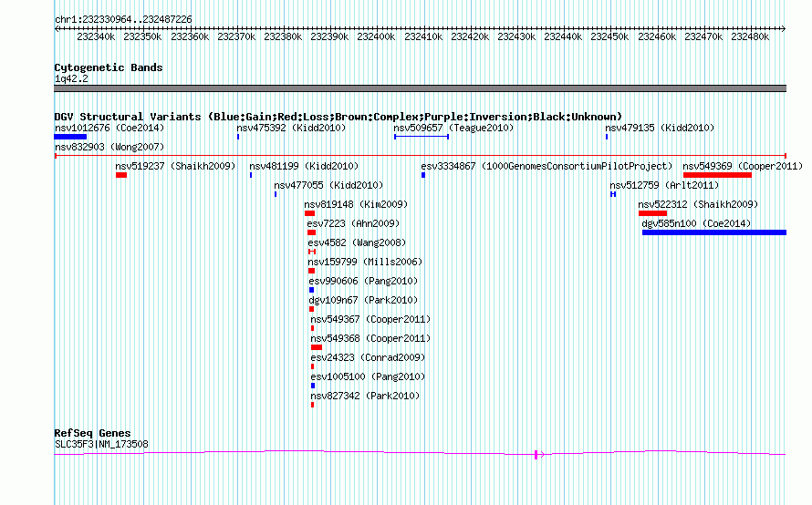Open nsv549369 (Cooper2011) variant label
Image resolution: width=812 pixels, height=505 pixels.
pyautogui.click(x=742, y=166)
